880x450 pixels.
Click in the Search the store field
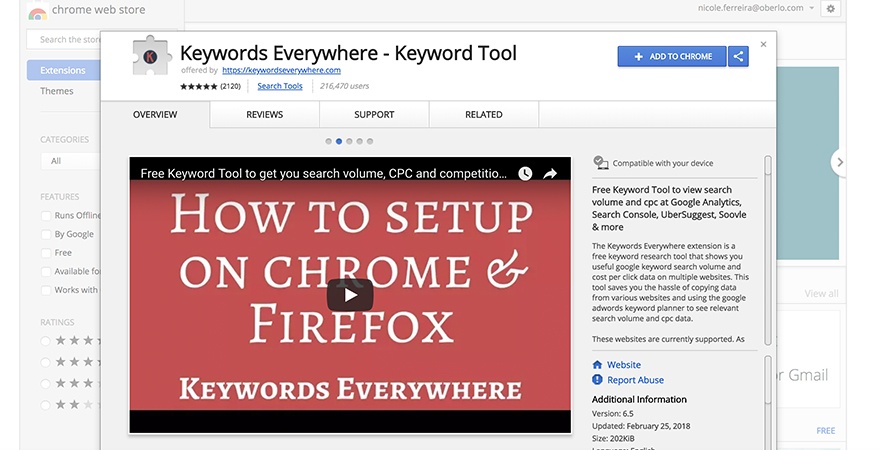pos(66,40)
